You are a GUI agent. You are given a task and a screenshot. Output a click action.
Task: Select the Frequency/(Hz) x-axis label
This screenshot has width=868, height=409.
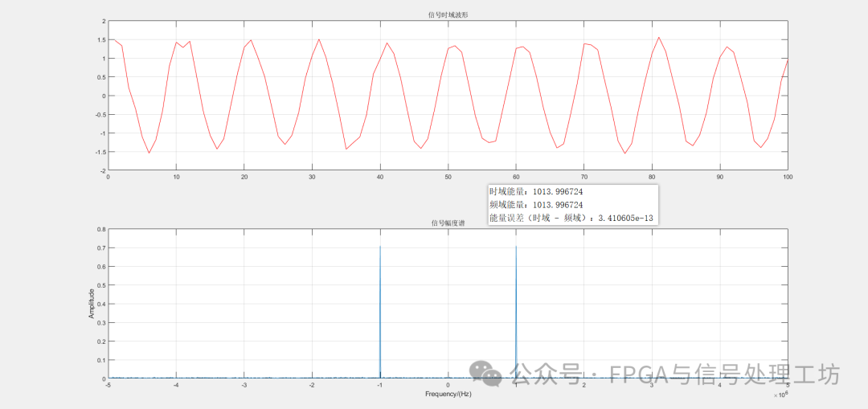point(449,394)
